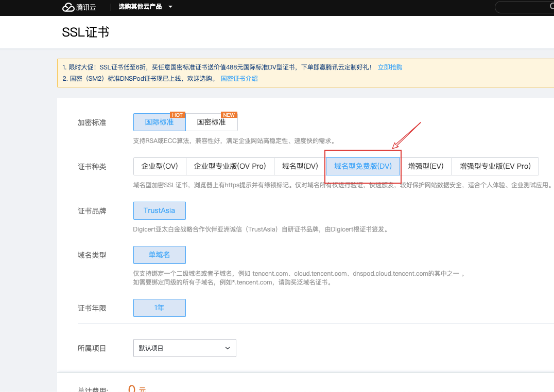Click the 加密标准 label

coord(92,122)
